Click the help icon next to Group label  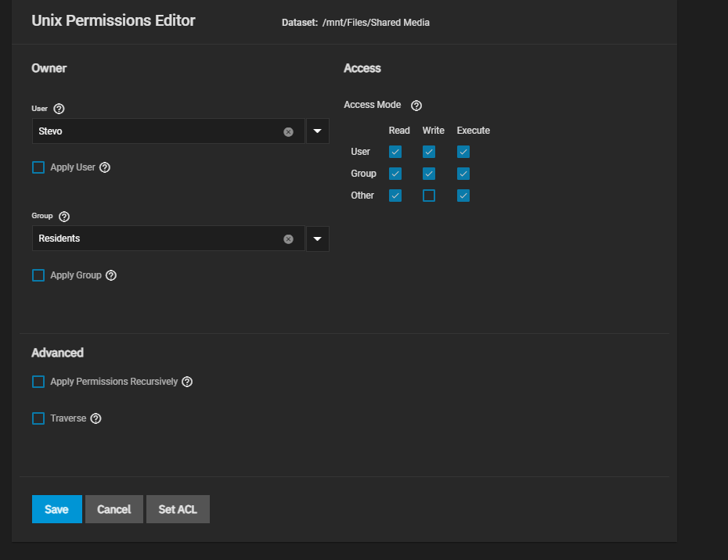[64, 216]
